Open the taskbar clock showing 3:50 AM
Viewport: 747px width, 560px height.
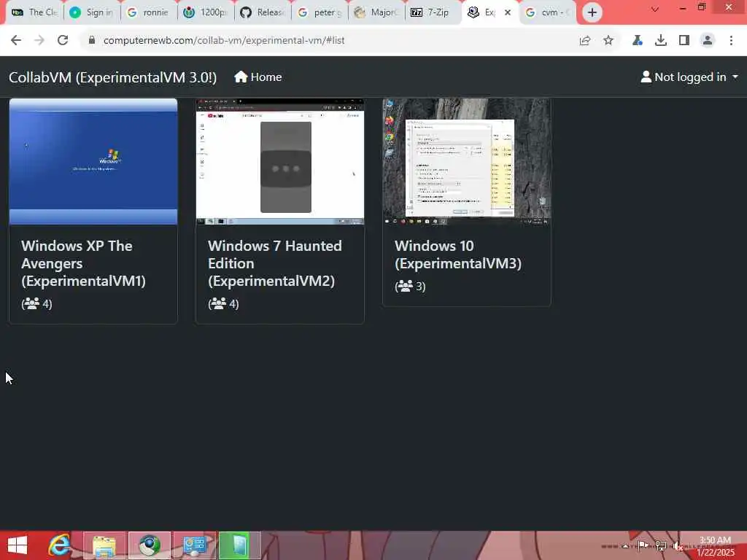716,546
